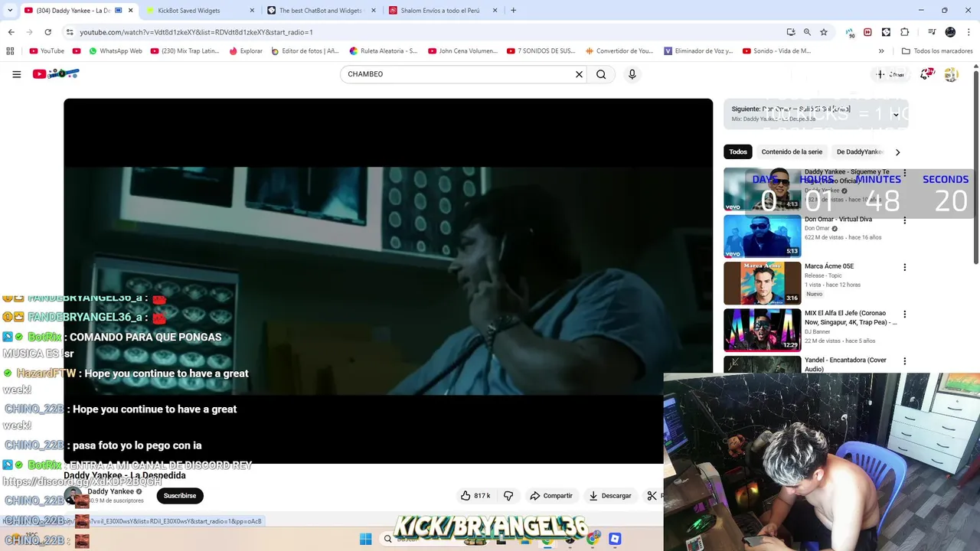Go to the YouTube home logo
Image resolution: width=980 pixels, height=551 pixels.
56,74
